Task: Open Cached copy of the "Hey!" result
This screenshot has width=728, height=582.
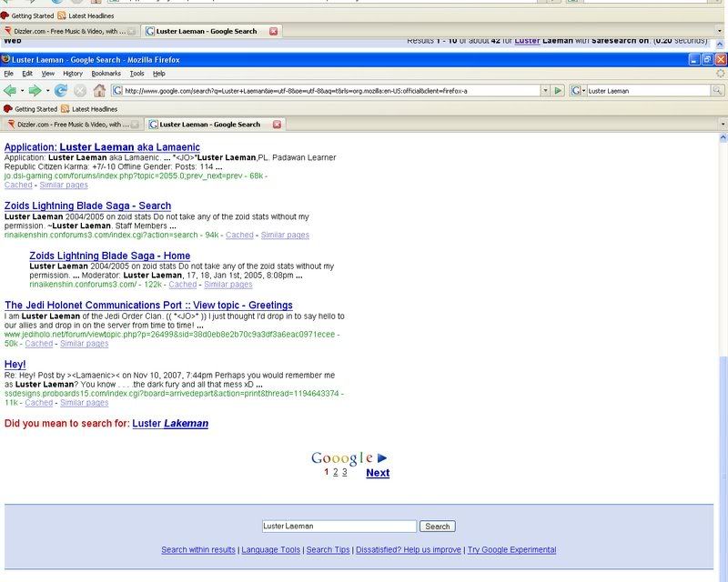Action: (x=39, y=403)
